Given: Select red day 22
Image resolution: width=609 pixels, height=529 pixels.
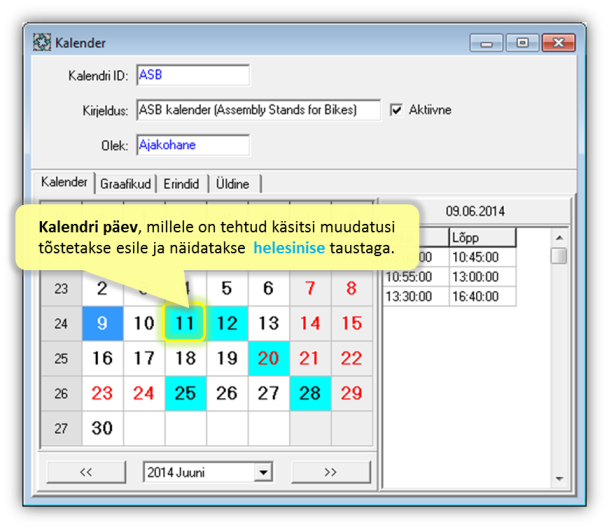Looking at the screenshot, I should pos(352,358).
